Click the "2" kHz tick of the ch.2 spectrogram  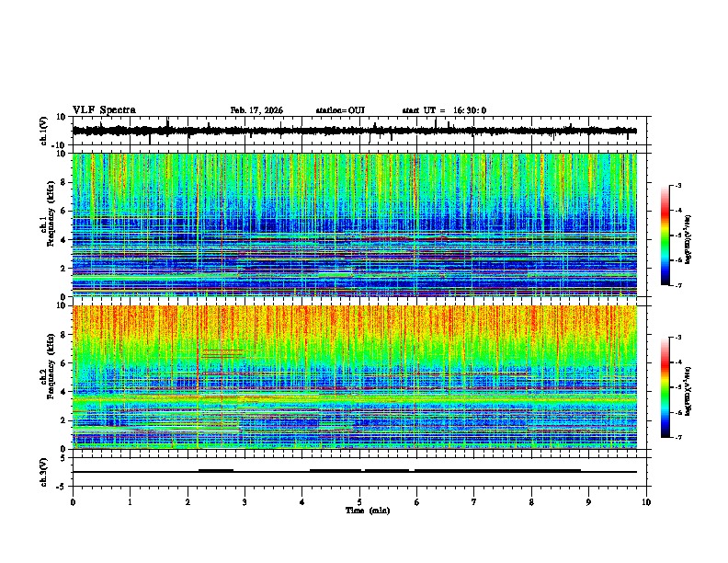64,420
